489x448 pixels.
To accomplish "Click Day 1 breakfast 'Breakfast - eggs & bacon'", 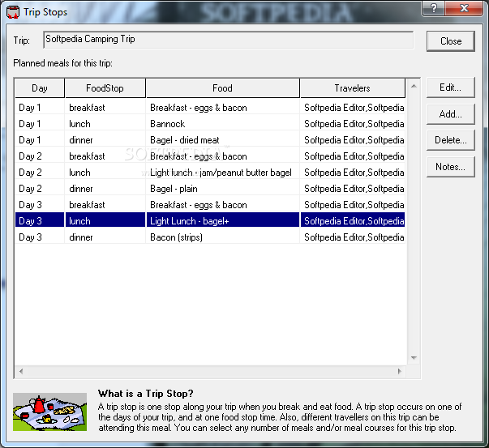I will (223, 108).
